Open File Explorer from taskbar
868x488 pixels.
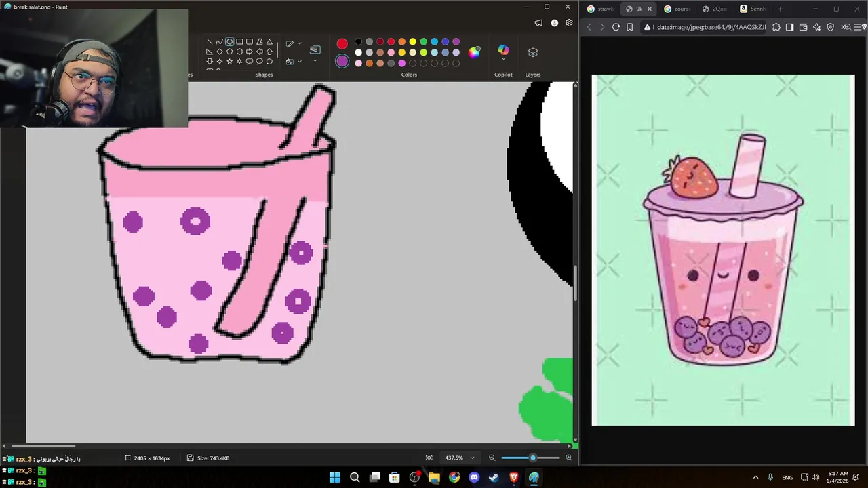434,477
